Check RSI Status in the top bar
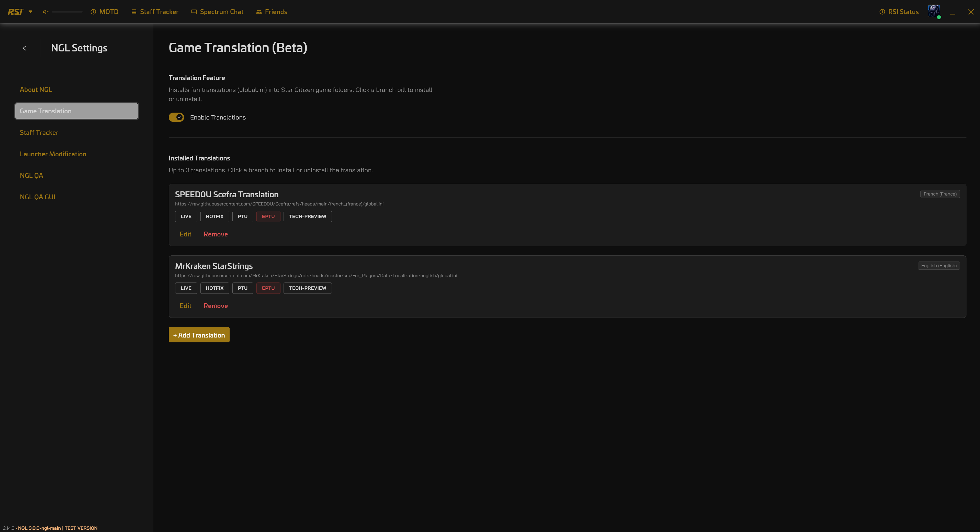Image resolution: width=980 pixels, height=532 pixels. pyautogui.click(x=899, y=12)
